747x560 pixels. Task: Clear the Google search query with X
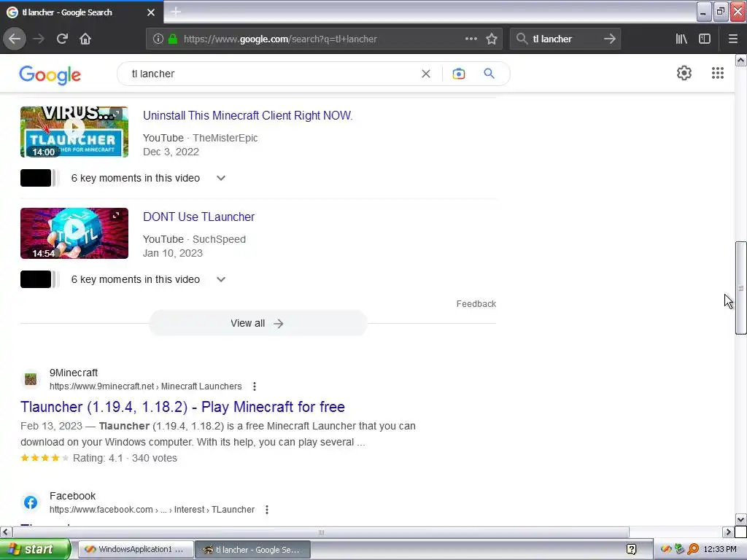[x=426, y=74]
